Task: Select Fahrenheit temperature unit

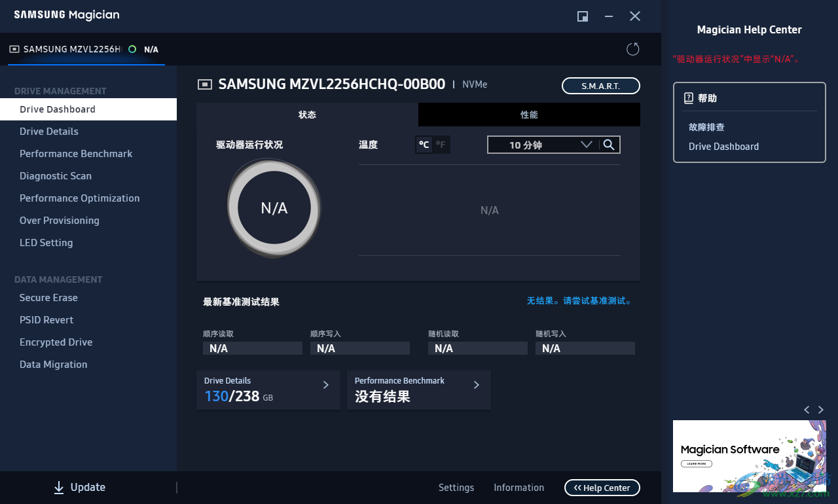Action: coord(439,144)
